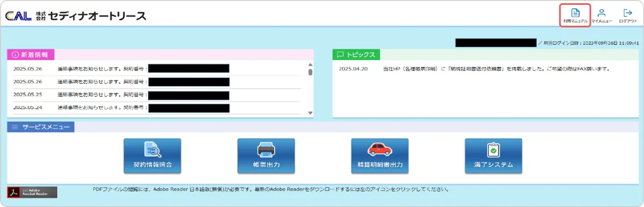The image size is (644, 207).
Task: Click the ログアウト logout icon
Action: 627,15
